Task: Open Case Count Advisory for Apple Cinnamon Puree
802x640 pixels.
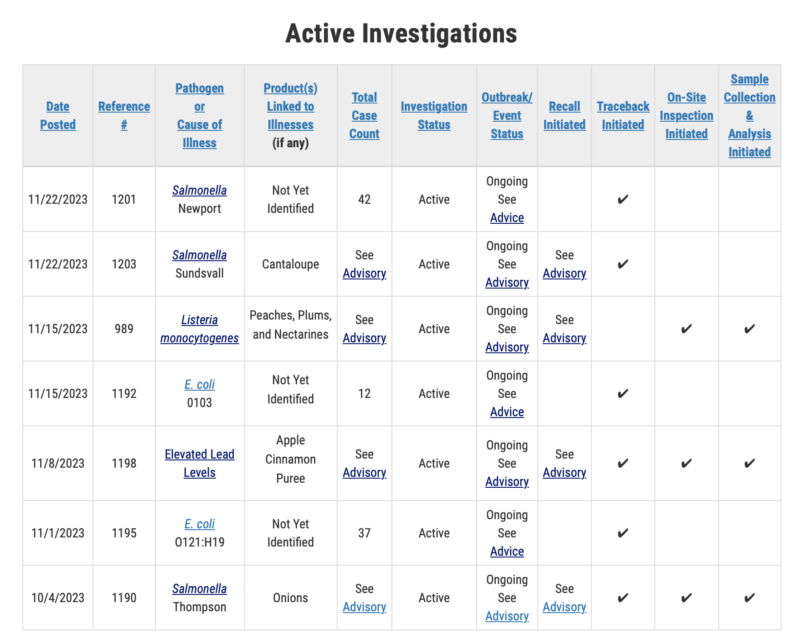Action: (364, 473)
